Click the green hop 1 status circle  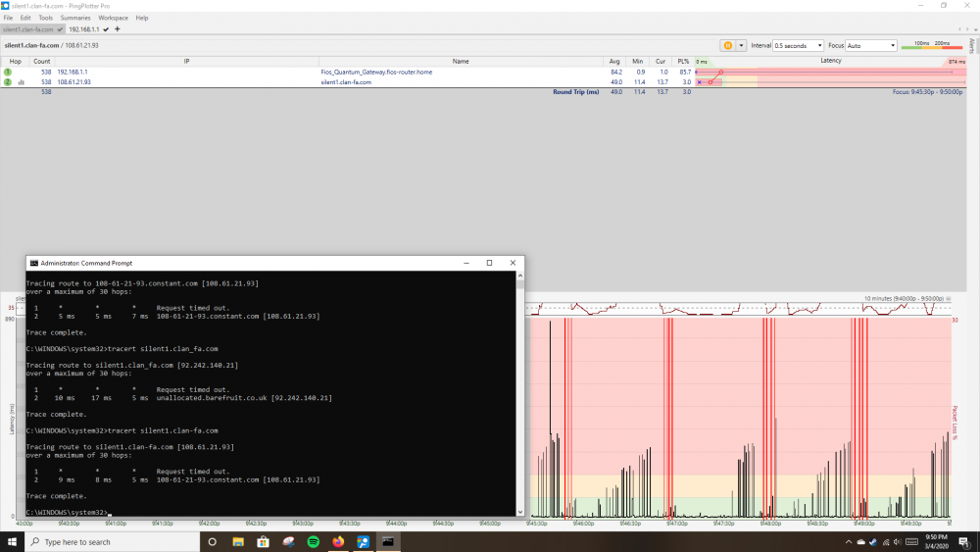(8, 72)
